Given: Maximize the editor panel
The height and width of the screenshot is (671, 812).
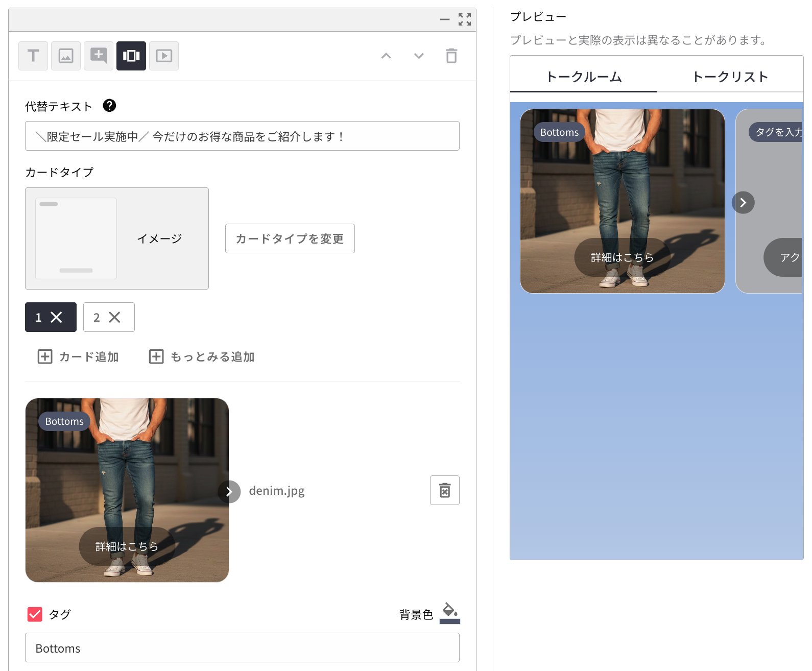Looking at the screenshot, I should [x=465, y=19].
